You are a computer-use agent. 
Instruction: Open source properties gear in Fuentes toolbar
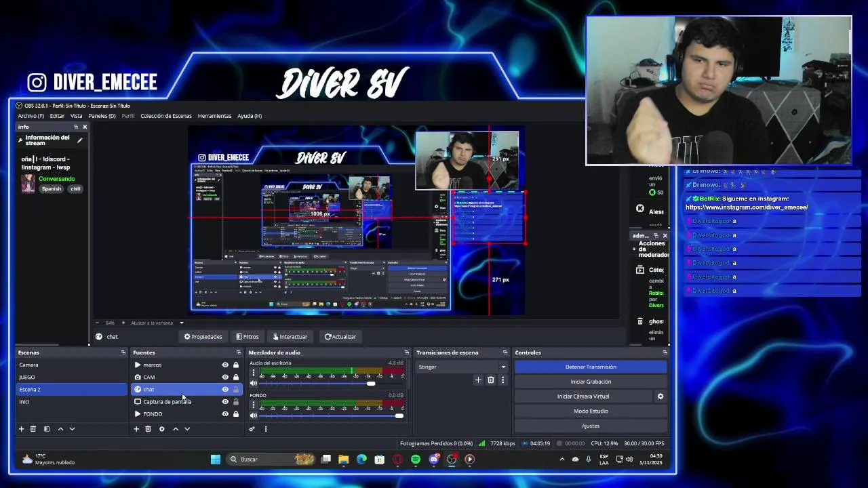(161, 429)
